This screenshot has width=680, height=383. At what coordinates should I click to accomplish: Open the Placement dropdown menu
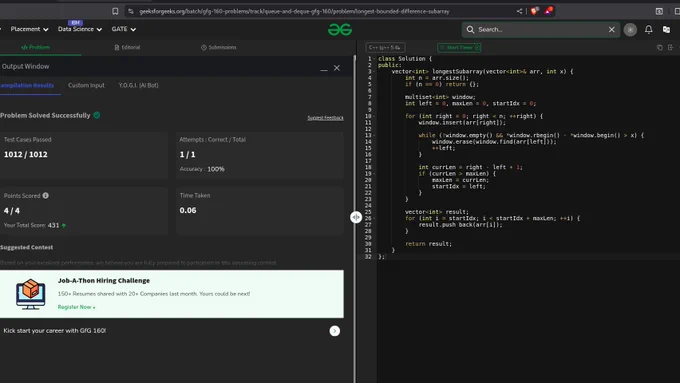pyautogui.click(x=29, y=29)
